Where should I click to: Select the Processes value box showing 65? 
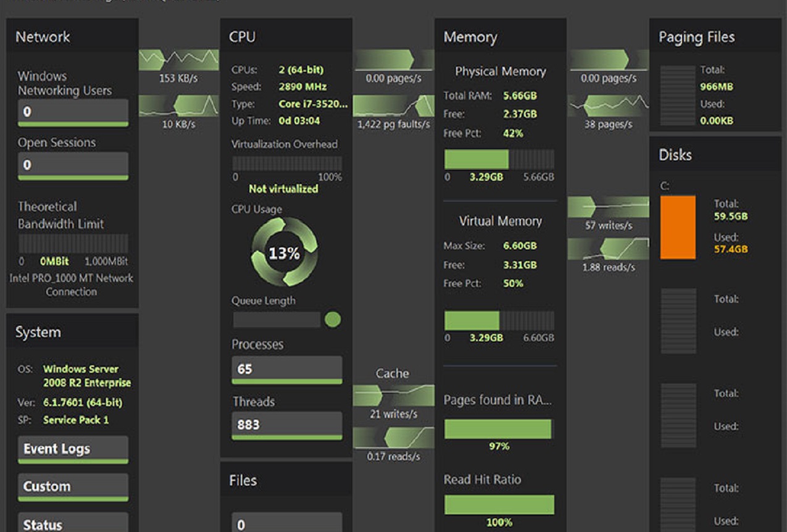coord(287,370)
